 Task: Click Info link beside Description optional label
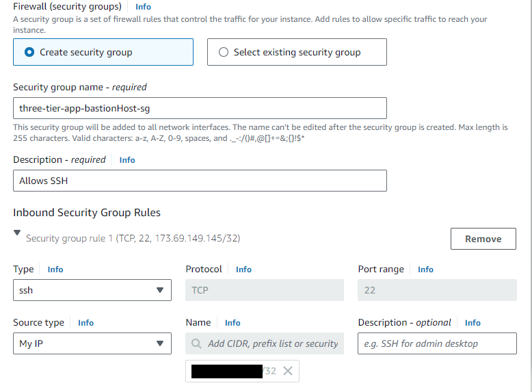(473, 323)
